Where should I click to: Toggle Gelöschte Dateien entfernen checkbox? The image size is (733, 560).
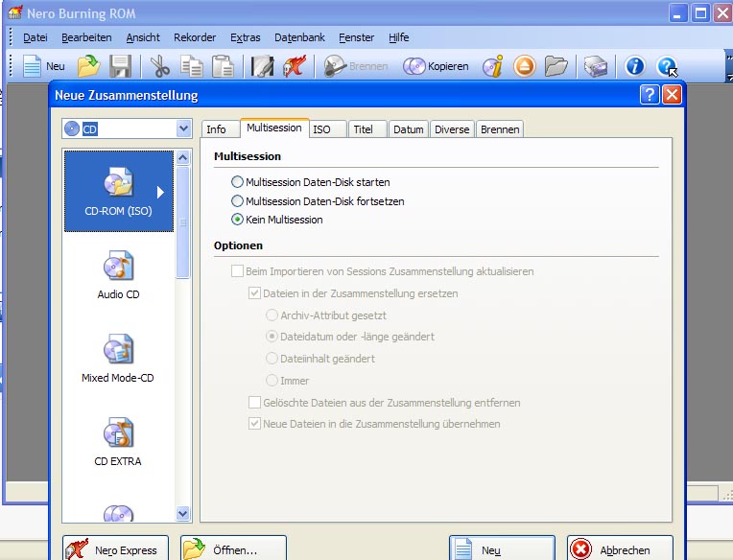(x=254, y=402)
